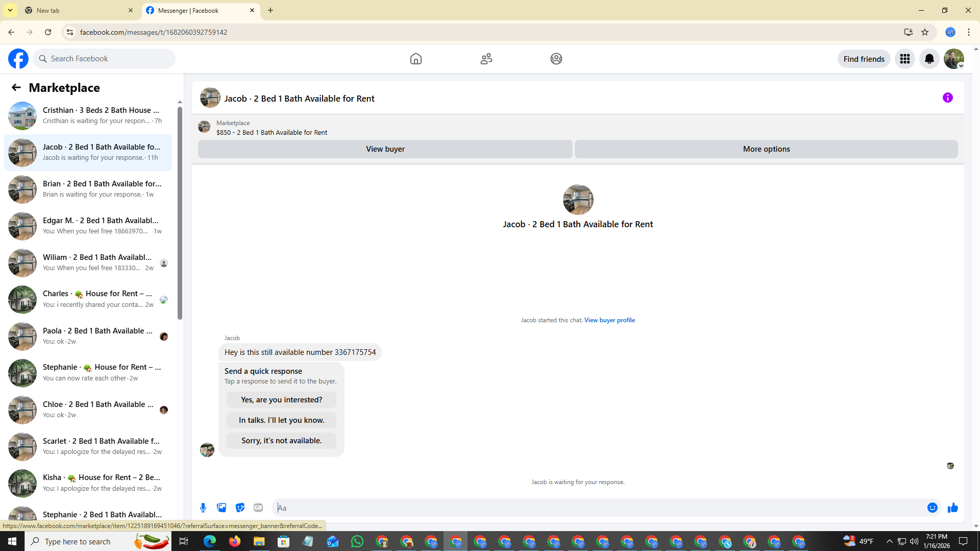Viewport: 980px width, 551px height.
Task: Click the Search Facebook field
Action: 104,59
